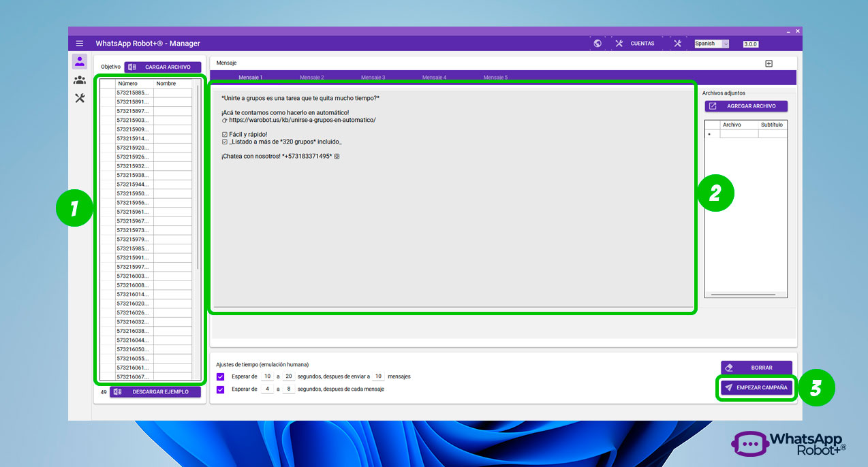
Task: Click the tools icon beside language selector
Action: pos(677,44)
